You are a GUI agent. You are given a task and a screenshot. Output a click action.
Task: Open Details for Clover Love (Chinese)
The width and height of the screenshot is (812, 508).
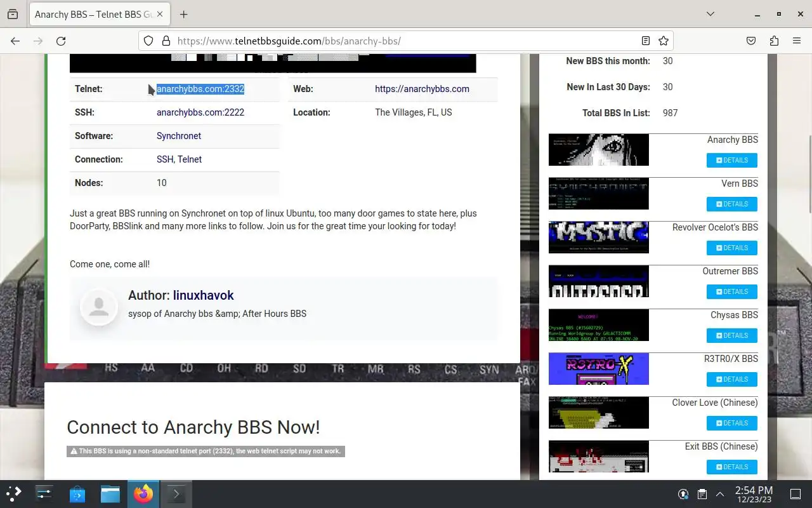[732, 423]
